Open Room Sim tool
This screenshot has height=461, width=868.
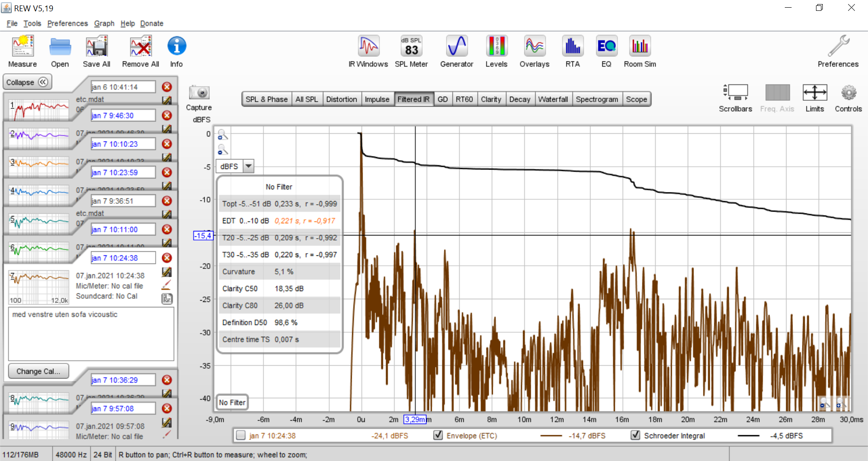point(640,46)
